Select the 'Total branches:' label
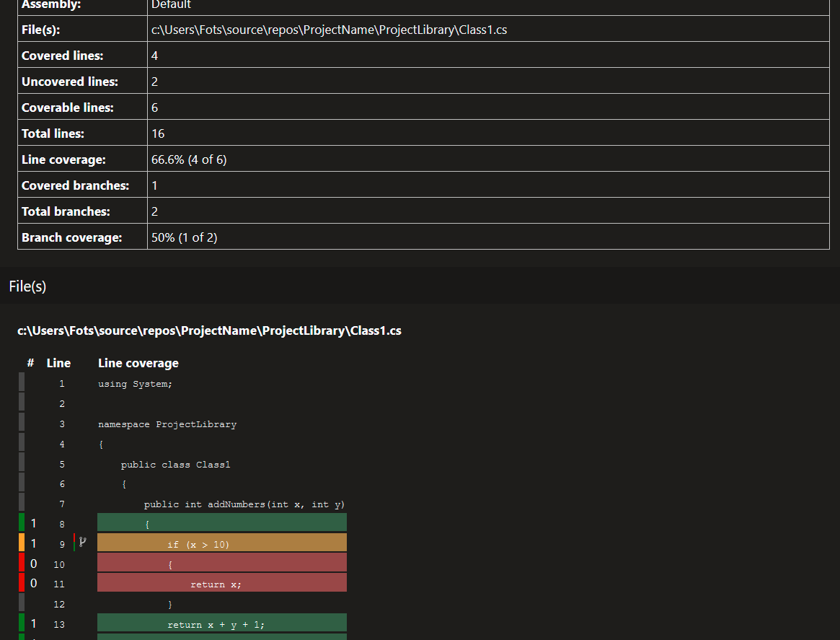The image size is (840, 640). click(66, 211)
